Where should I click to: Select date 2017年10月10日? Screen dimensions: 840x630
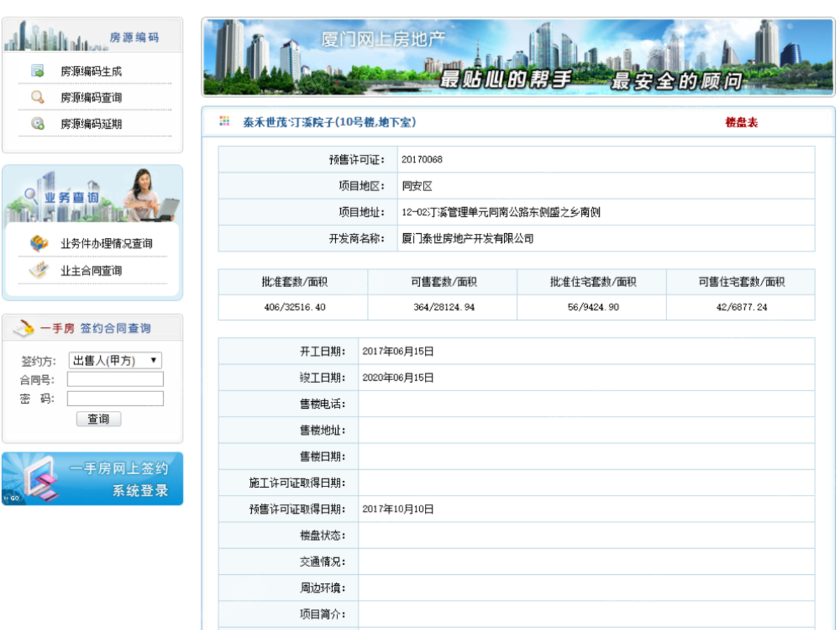[x=398, y=509]
